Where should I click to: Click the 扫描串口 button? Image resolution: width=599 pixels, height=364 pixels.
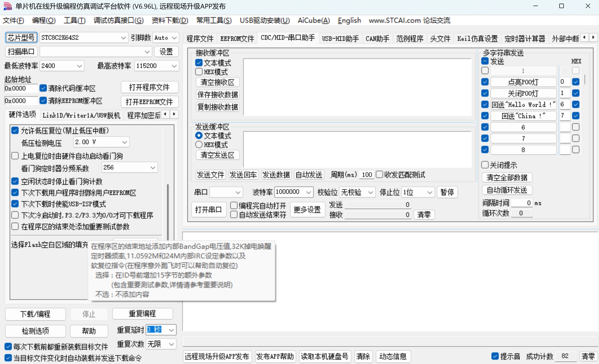click(21, 51)
